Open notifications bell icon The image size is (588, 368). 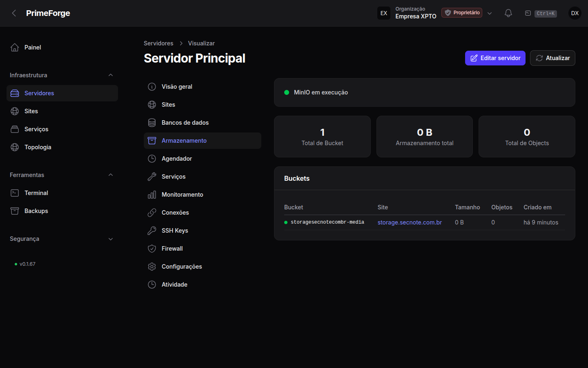(508, 13)
